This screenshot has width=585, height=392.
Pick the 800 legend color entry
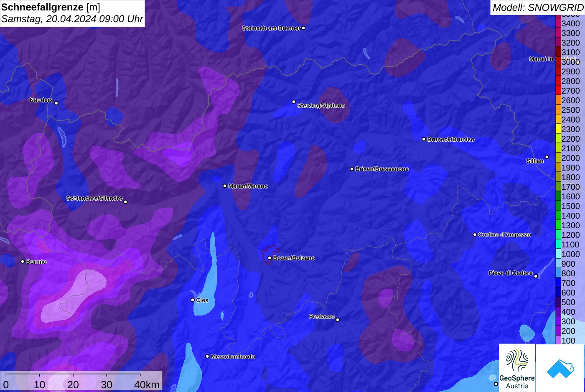coord(558,273)
